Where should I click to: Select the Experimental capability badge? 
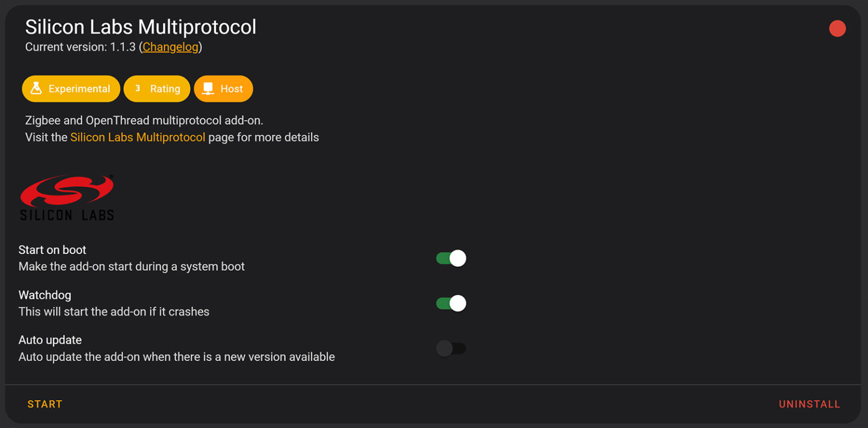(71, 88)
